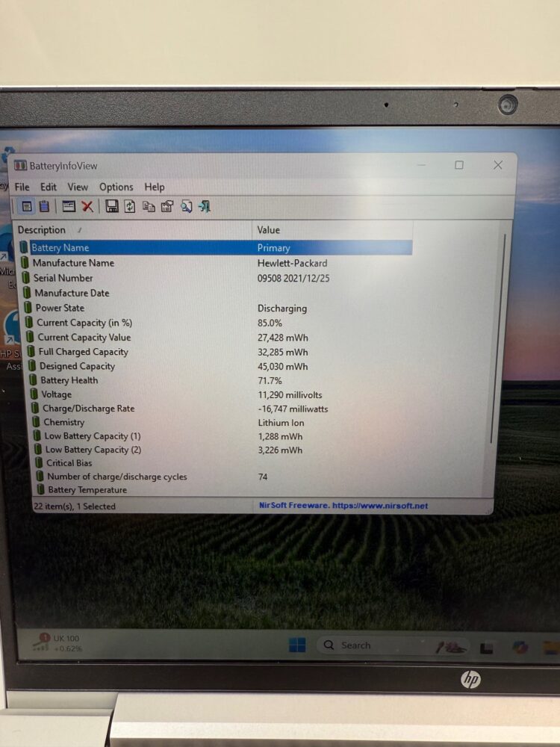This screenshot has height=747, width=560.
Task: Close the BatteryInfoView window
Action: point(498,165)
